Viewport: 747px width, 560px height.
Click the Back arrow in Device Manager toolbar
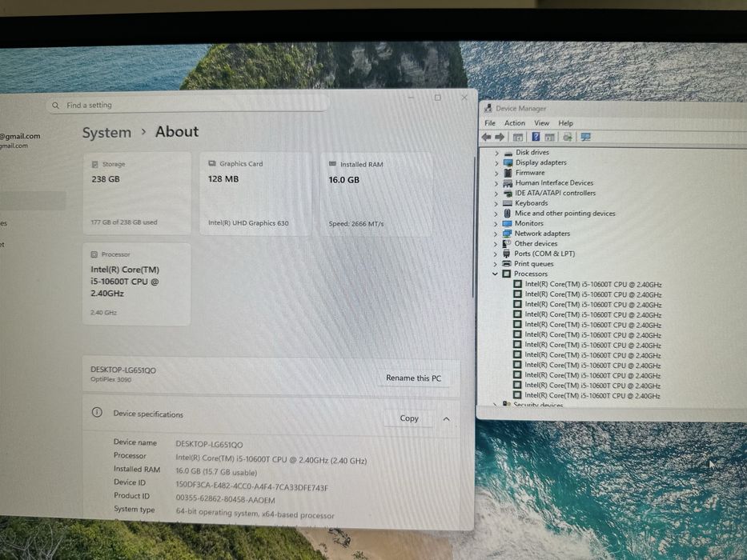click(x=487, y=137)
